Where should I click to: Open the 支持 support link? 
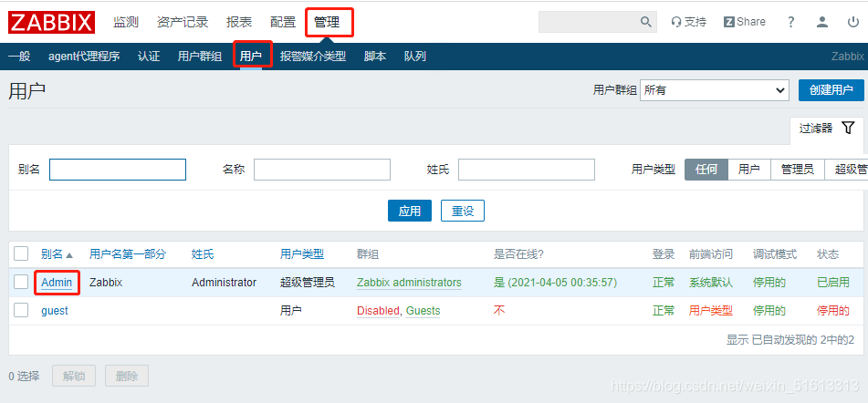click(x=688, y=22)
